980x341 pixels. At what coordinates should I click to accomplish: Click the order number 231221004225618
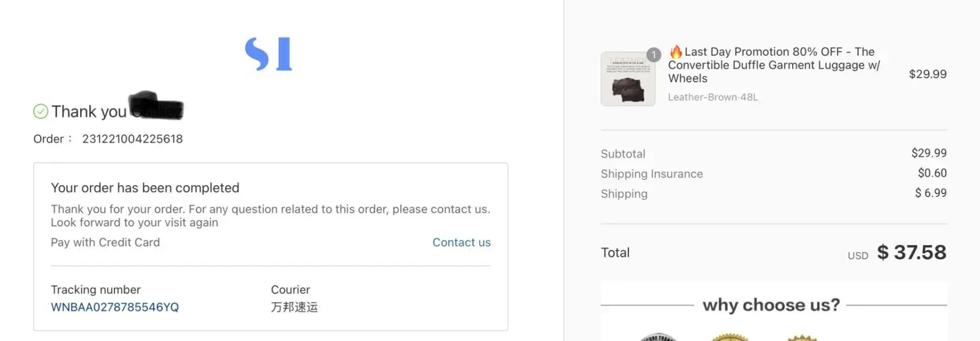(x=132, y=139)
